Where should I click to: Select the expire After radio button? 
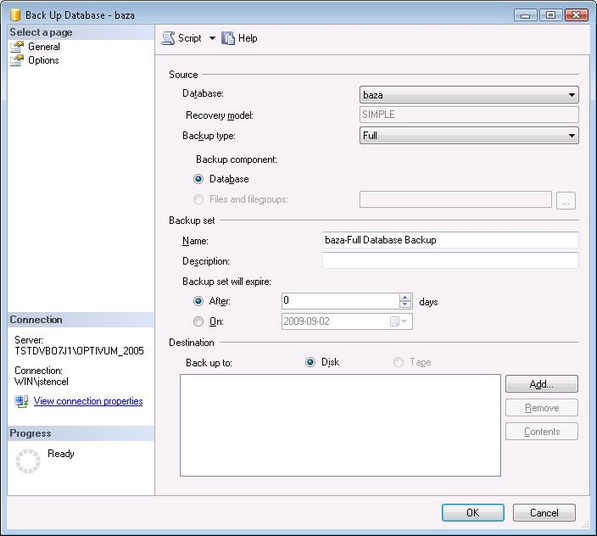click(x=198, y=301)
